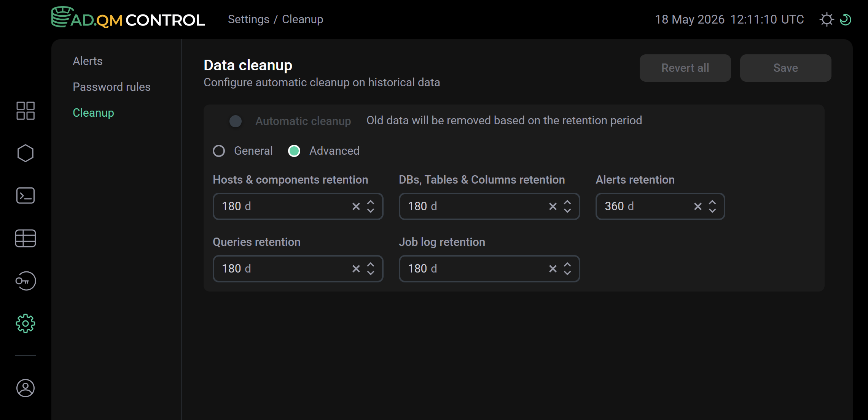868x420 pixels.
Task: Open the tables icon in sidebar
Action: [x=25, y=238]
